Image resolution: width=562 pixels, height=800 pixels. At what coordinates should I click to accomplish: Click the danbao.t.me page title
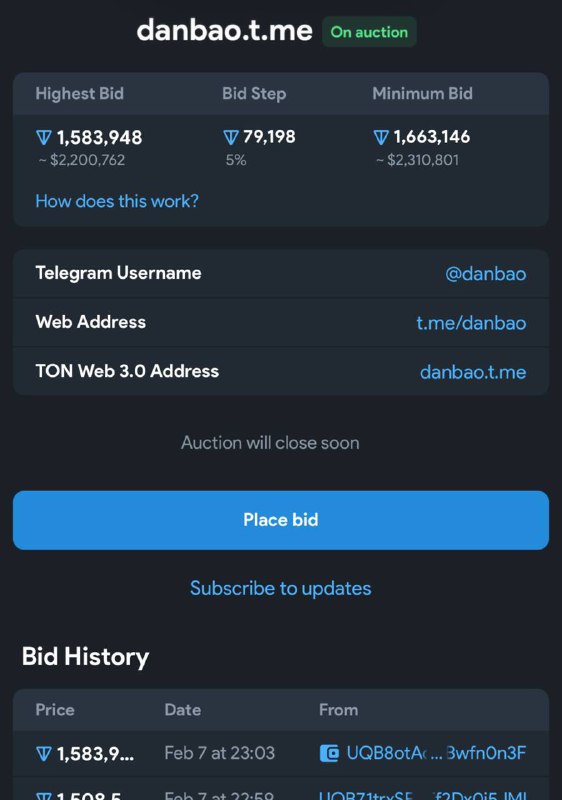(x=224, y=31)
